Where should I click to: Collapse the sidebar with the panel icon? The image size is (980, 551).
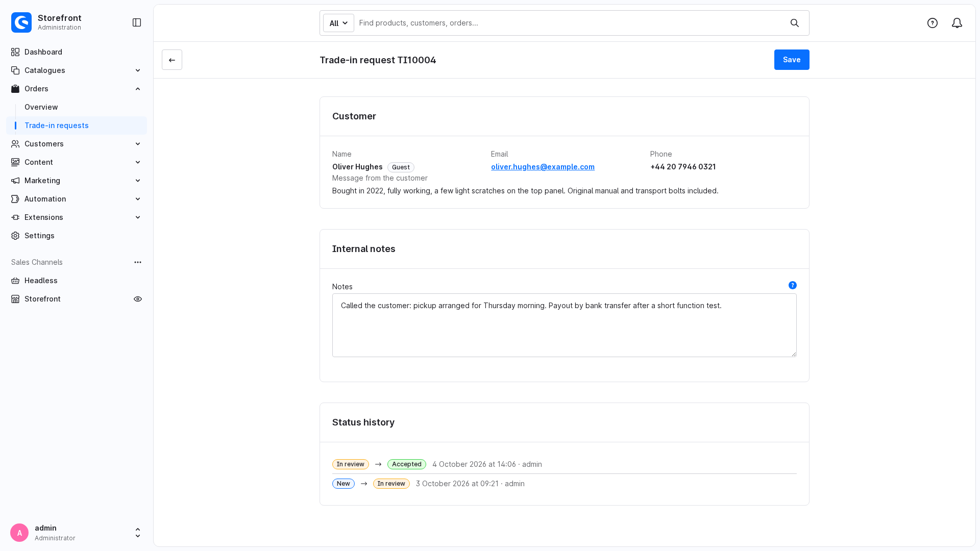click(x=137, y=22)
